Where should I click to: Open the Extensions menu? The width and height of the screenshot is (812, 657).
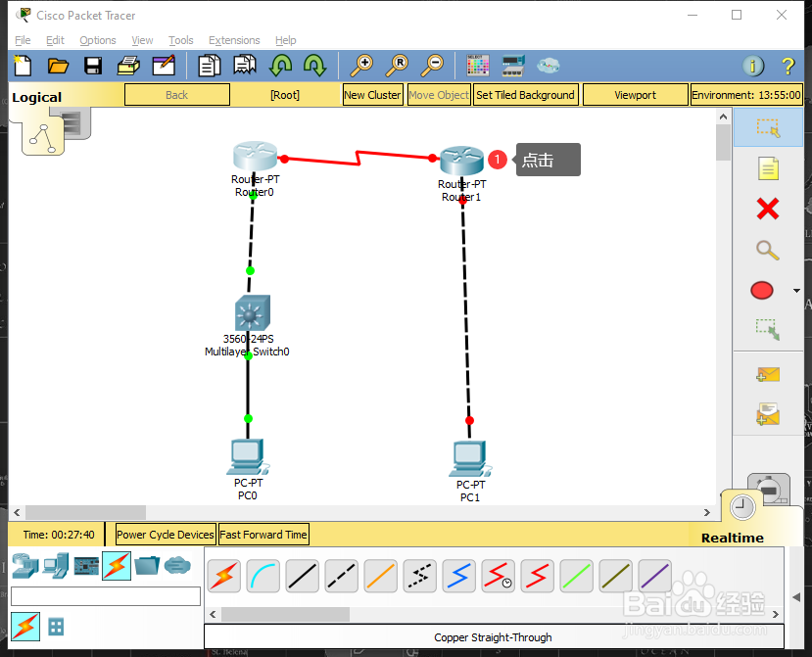[234, 40]
